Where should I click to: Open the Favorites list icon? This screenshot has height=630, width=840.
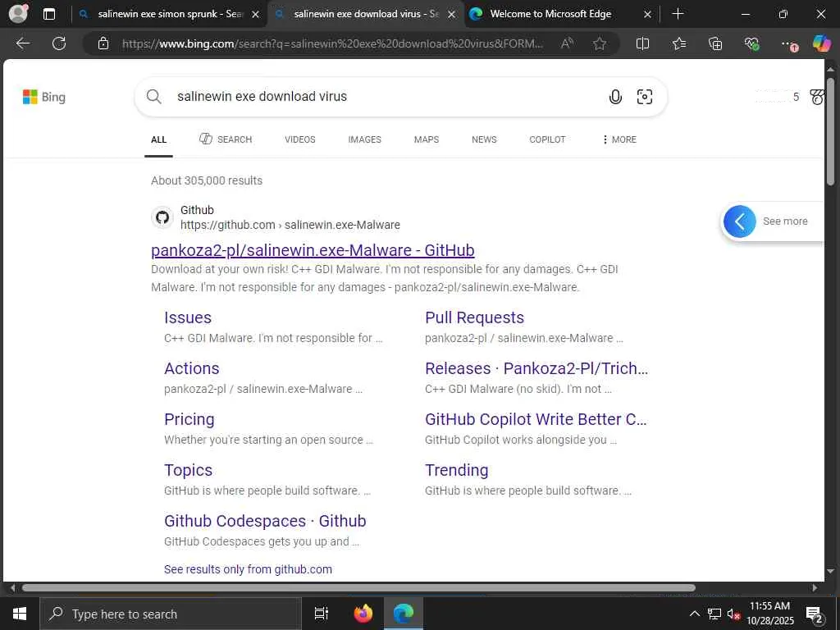[678, 43]
